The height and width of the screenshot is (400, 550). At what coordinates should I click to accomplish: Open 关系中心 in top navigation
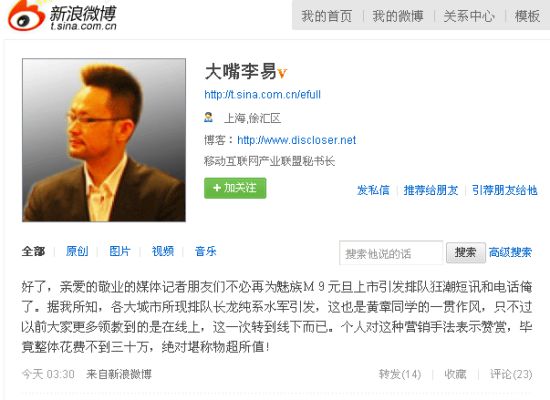point(469,16)
